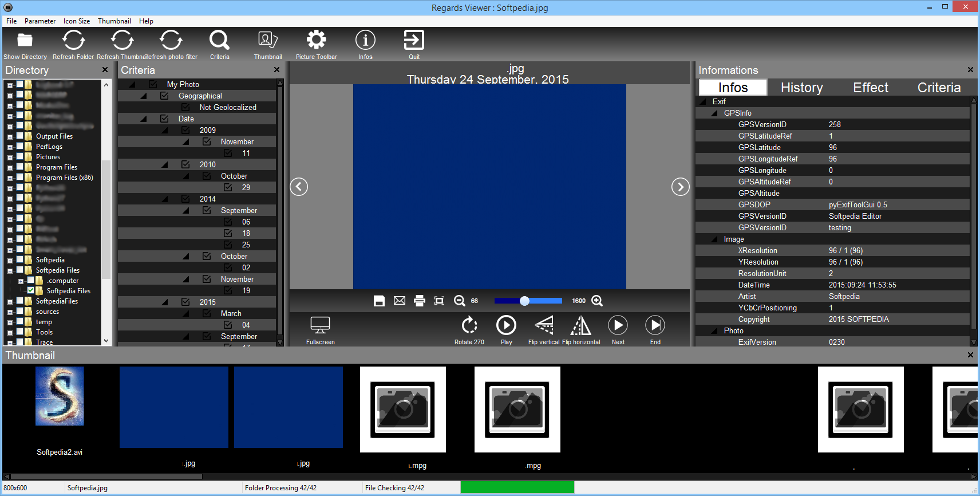Click the Flip horizontal icon

pos(581,325)
